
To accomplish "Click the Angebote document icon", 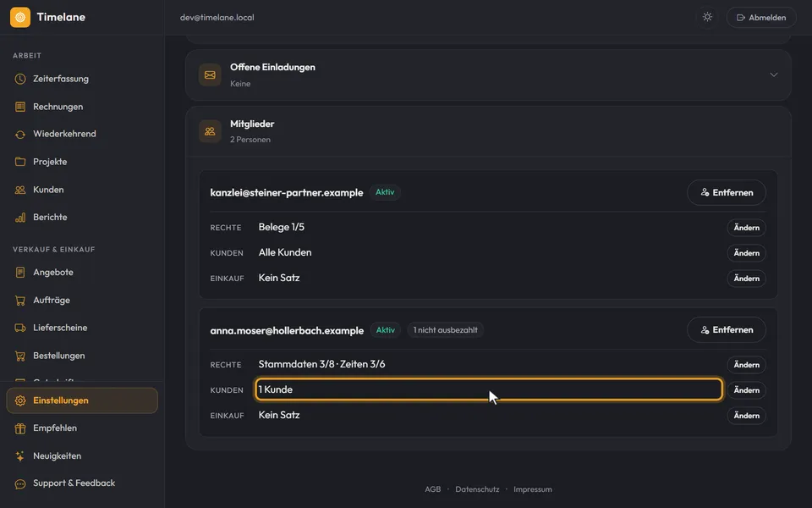I will coord(20,272).
